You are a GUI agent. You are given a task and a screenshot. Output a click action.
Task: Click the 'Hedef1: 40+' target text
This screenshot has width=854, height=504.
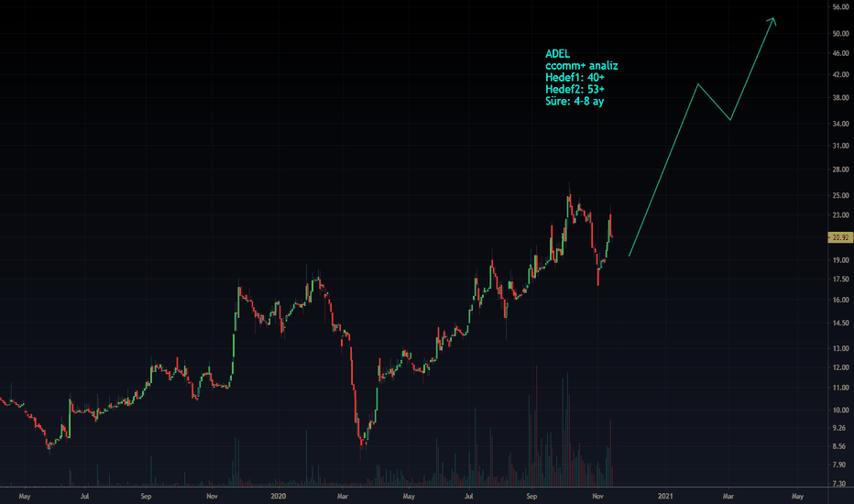pyautogui.click(x=575, y=77)
